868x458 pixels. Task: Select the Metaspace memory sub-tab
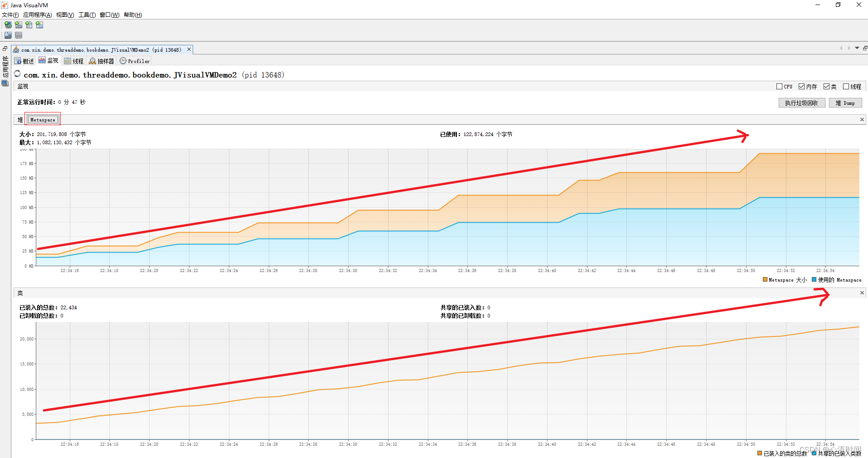[43, 120]
